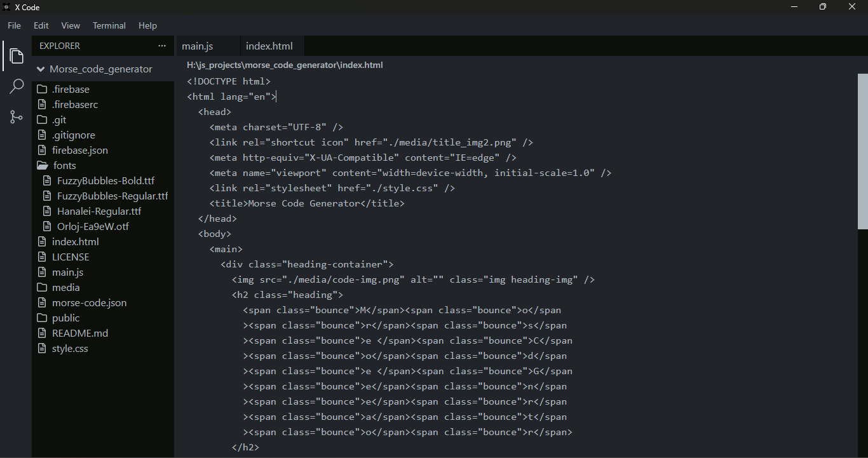Image resolution: width=868 pixels, height=458 pixels.
Task: Click the X Code app logo icon
Action: [x=6, y=6]
